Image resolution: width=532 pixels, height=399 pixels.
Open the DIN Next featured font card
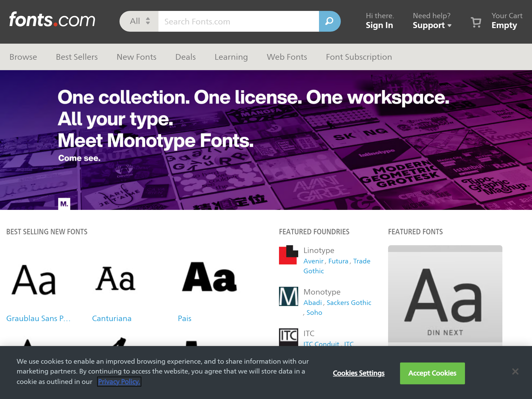445,296
